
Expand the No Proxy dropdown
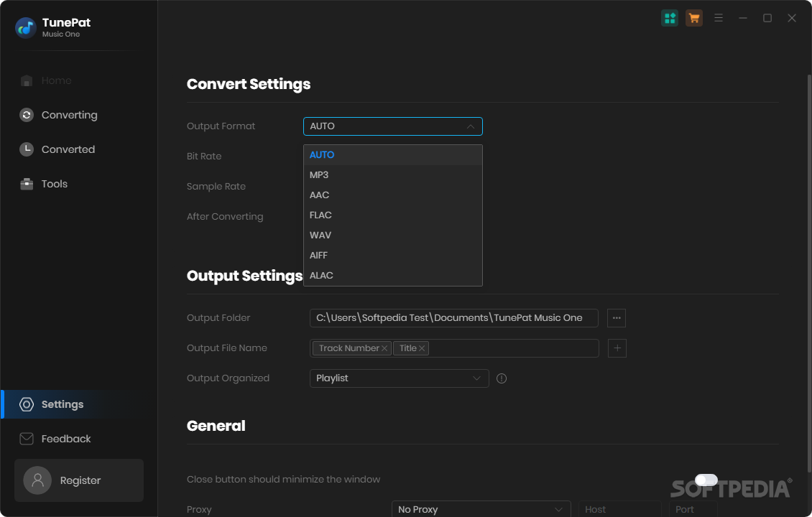(x=481, y=509)
